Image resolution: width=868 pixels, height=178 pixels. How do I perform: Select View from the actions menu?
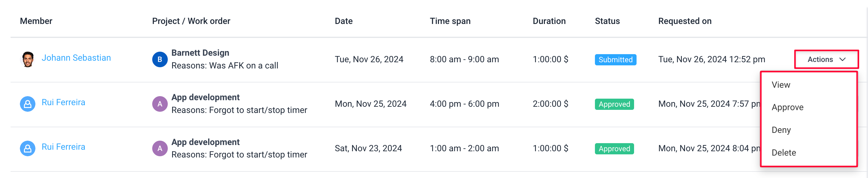(780, 85)
